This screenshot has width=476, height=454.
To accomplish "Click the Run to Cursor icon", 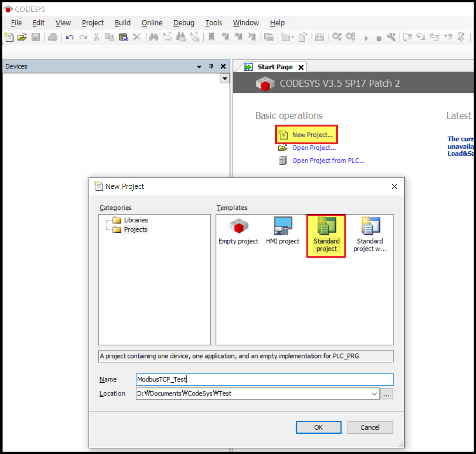I will tap(448, 37).
